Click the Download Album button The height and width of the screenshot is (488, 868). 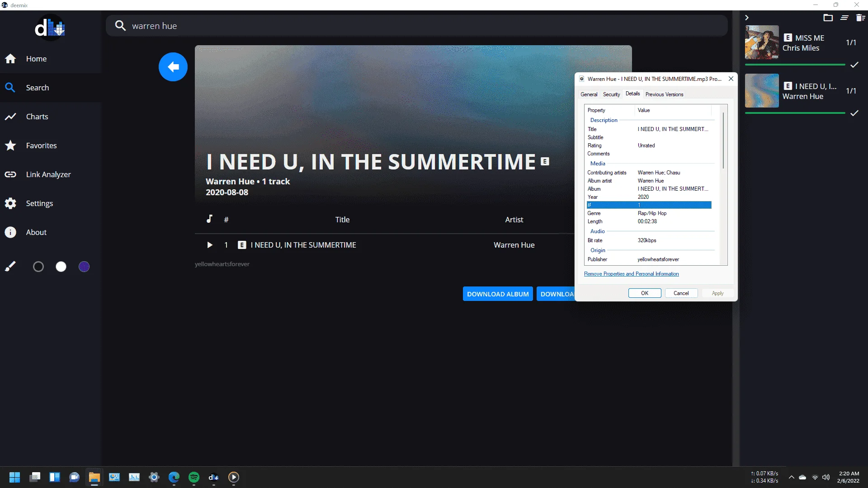[498, 294]
